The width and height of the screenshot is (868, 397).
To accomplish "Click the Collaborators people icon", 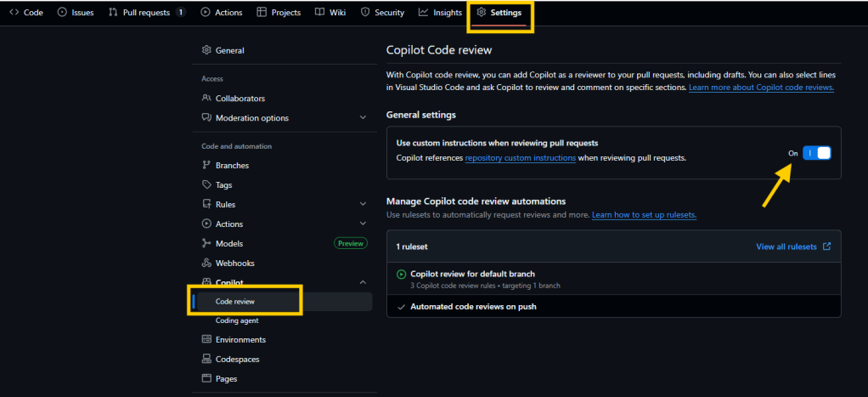I will coord(206,99).
